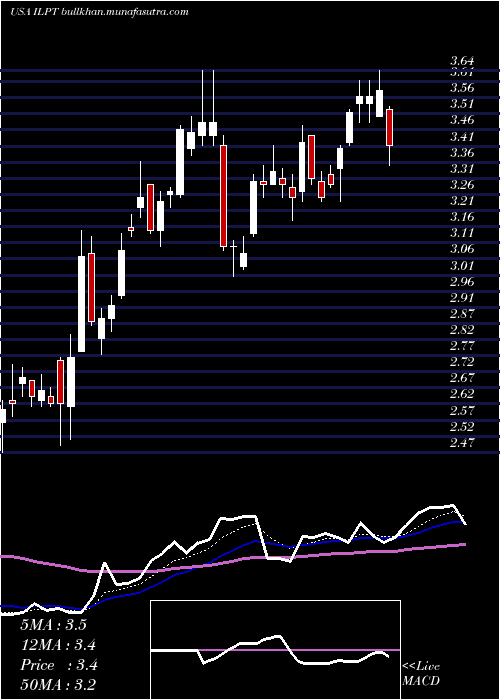Click the 3.06 price axis label
This screenshot has height=700, width=500.
click(462, 249)
